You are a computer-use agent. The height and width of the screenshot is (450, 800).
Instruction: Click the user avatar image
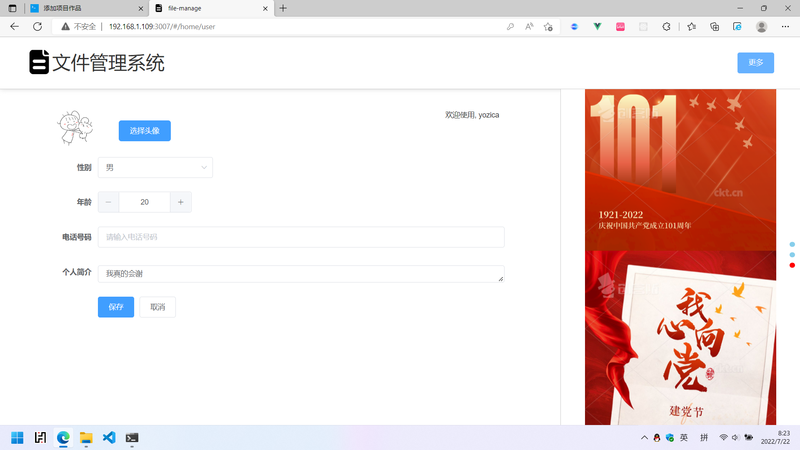pyautogui.click(x=75, y=128)
